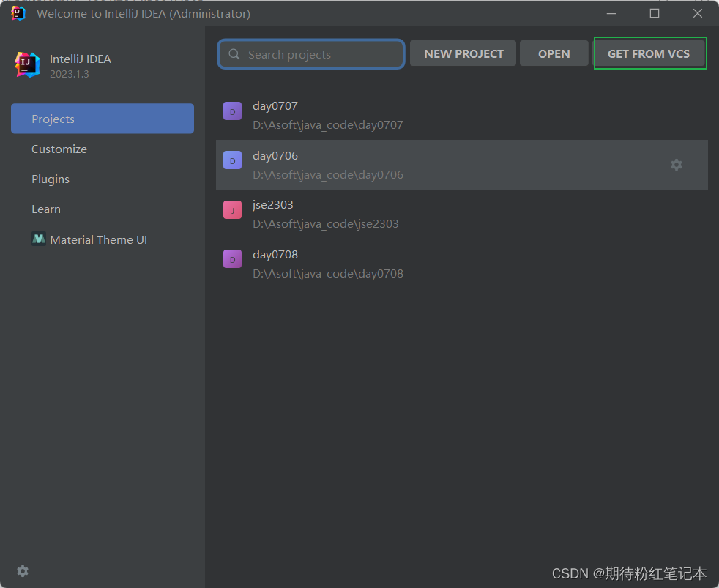Image resolution: width=719 pixels, height=588 pixels.
Task: Click the Material Theme UI icon
Action: pyautogui.click(x=39, y=239)
